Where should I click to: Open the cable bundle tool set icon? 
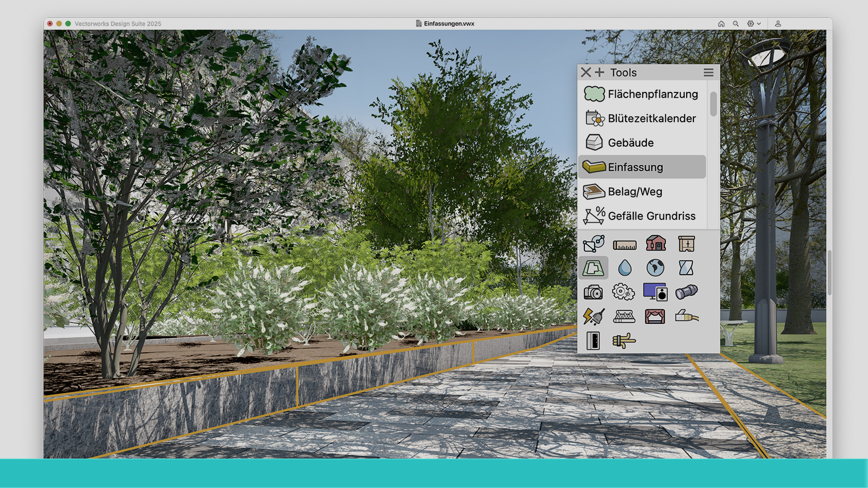624,341
